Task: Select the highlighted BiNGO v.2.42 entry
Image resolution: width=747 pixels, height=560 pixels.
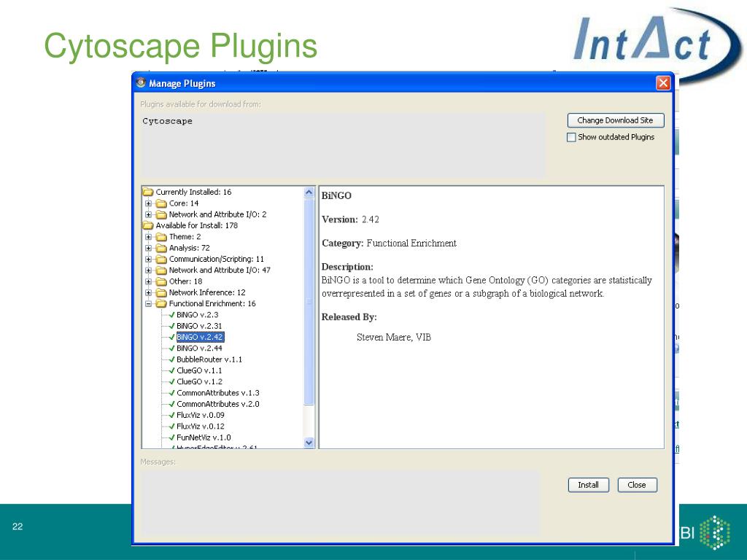Action: coord(200,337)
